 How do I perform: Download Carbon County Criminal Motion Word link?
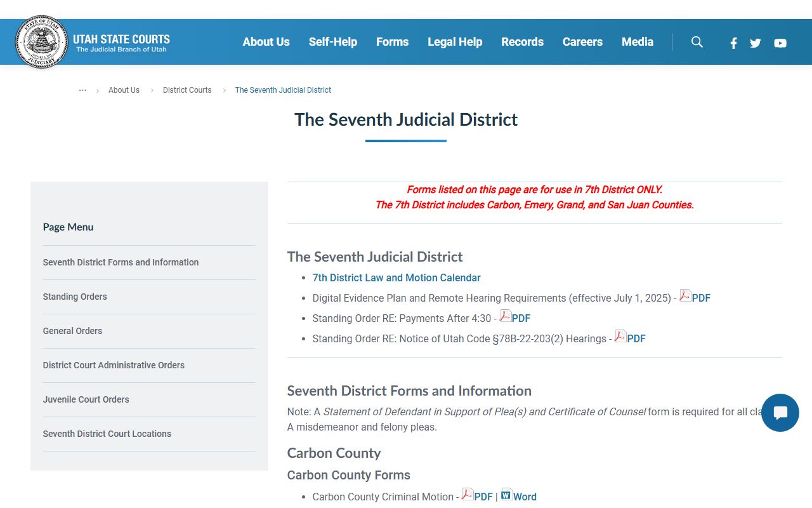coord(525,497)
